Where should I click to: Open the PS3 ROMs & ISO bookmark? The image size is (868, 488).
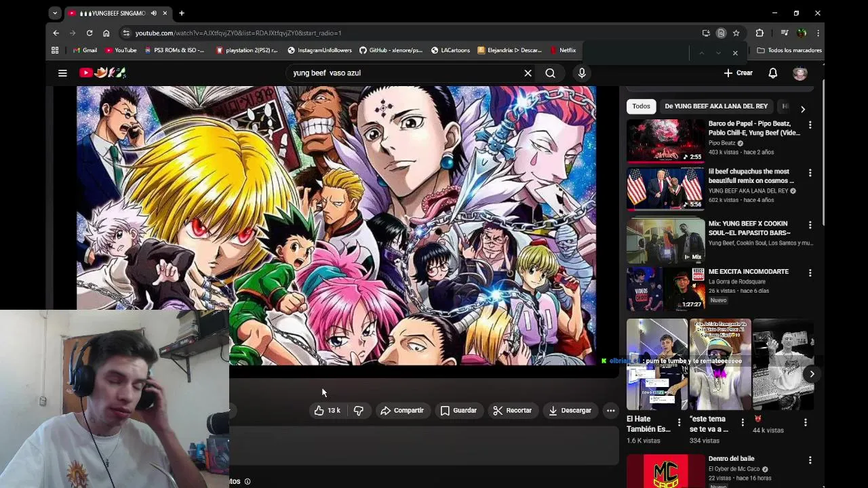coord(174,50)
